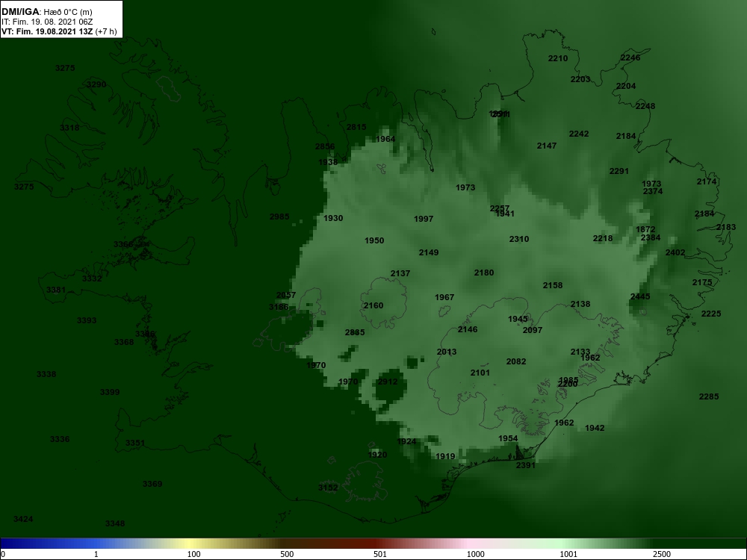This screenshot has height=560, width=747.
Task: Select the map value 1924
Action: point(406,441)
